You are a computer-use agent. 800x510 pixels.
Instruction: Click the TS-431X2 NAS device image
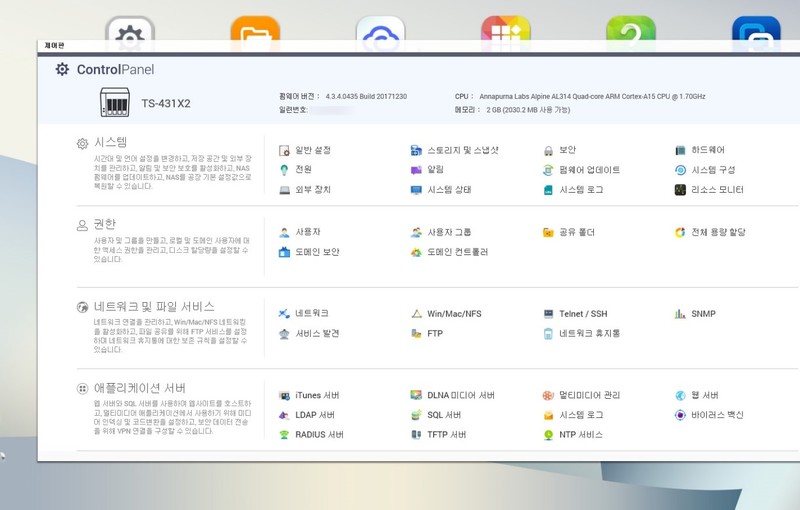point(115,102)
